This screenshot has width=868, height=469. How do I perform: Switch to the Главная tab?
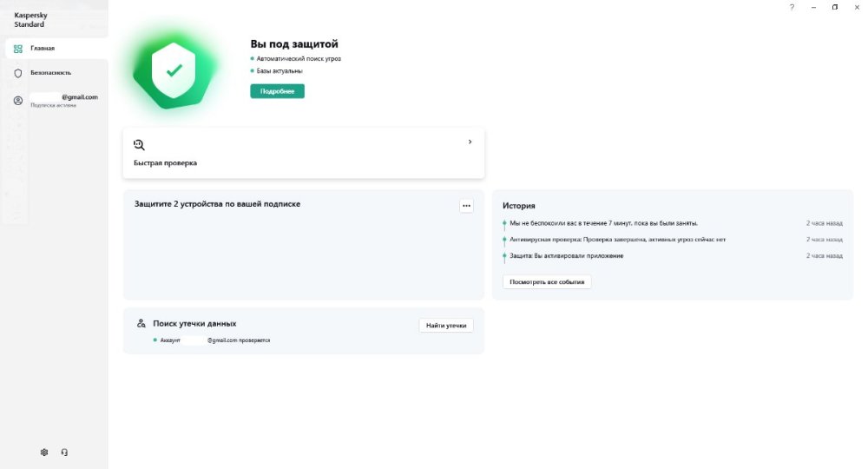point(43,49)
